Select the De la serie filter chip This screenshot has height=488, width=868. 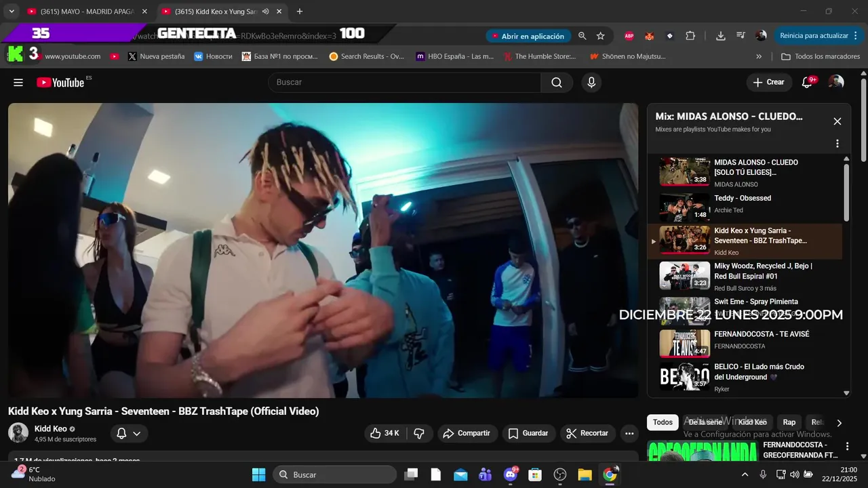click(x=705, y=422)
